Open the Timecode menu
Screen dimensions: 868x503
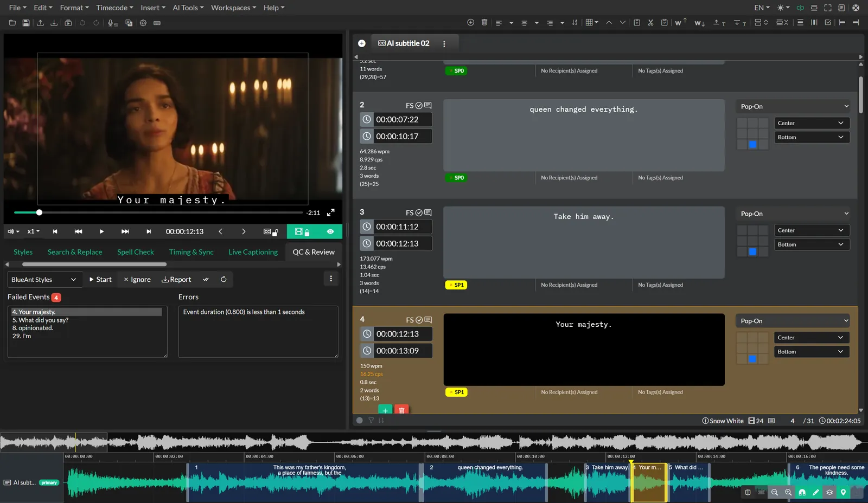[114, 8]
